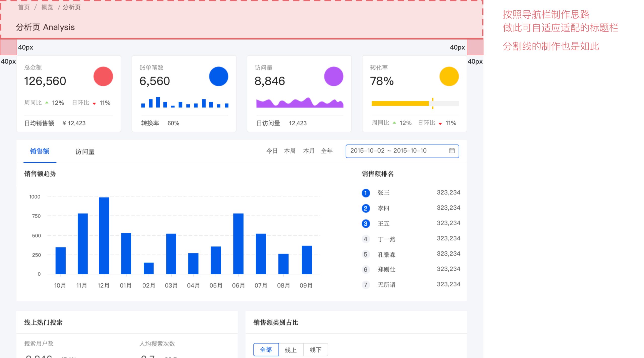Screen dimensions: 644x358
Task: Click the 11月 bar in sales chart
Action: click(x=83, y=244)
